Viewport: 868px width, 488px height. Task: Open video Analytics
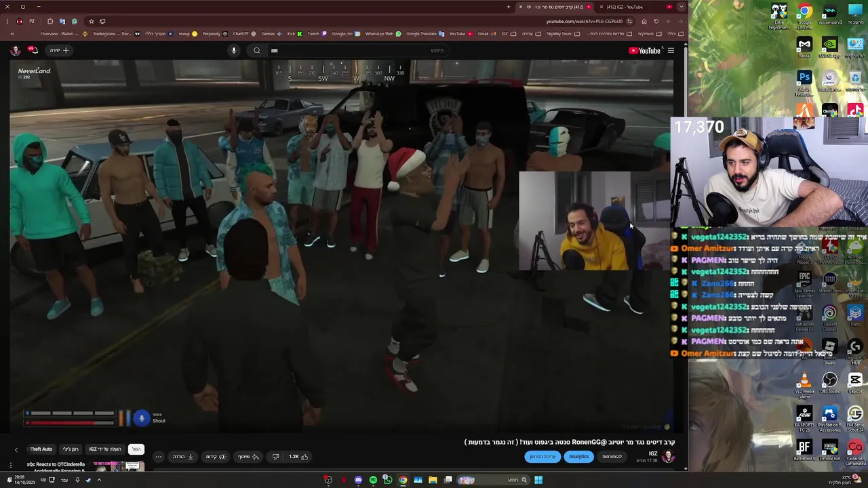pyautogui.click(x=578, y=457)
